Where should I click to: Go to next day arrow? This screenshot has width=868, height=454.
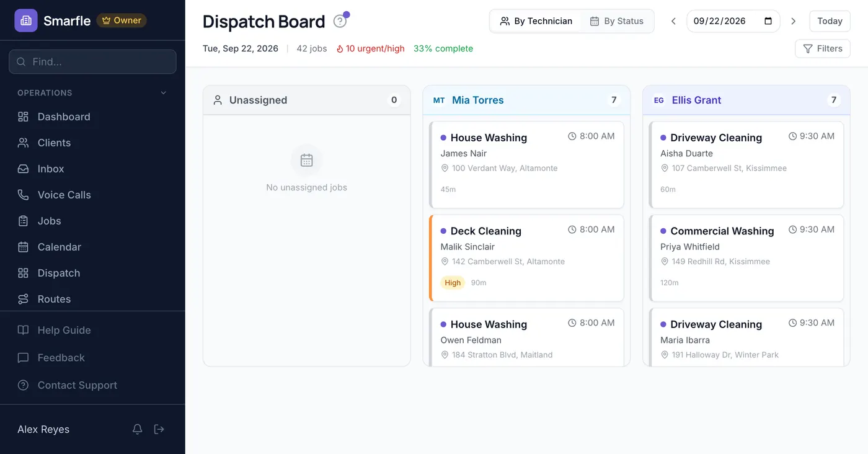pos(793,21)
